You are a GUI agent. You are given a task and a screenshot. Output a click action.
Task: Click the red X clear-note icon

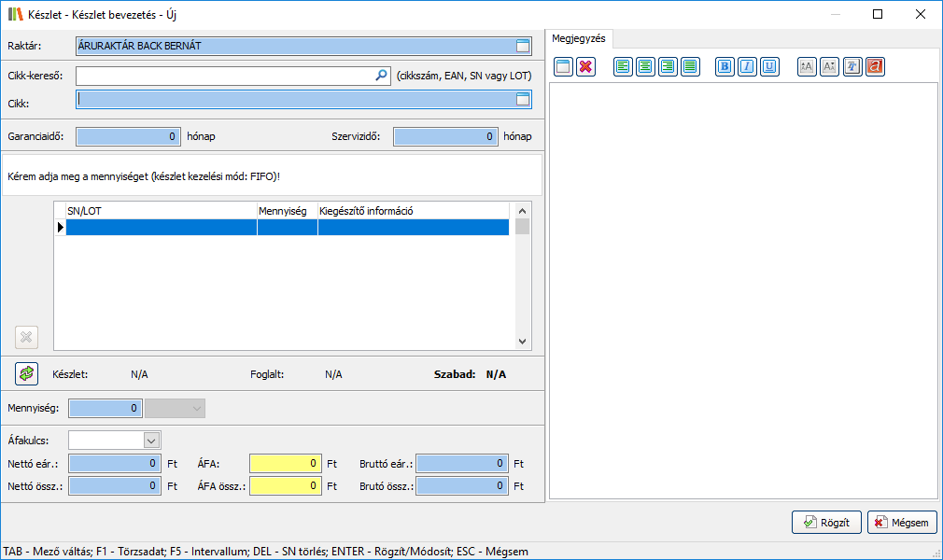coord(585,66)
